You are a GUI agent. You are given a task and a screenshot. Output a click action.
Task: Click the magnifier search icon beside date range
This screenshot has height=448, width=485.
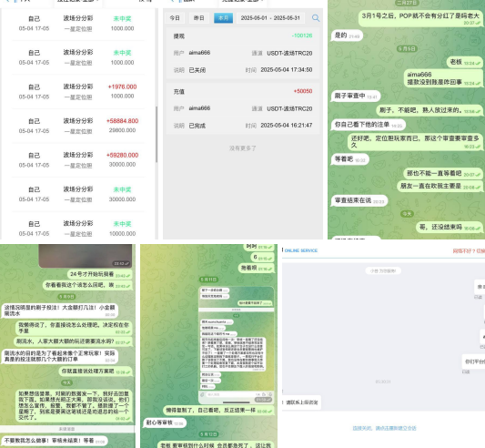316,18
